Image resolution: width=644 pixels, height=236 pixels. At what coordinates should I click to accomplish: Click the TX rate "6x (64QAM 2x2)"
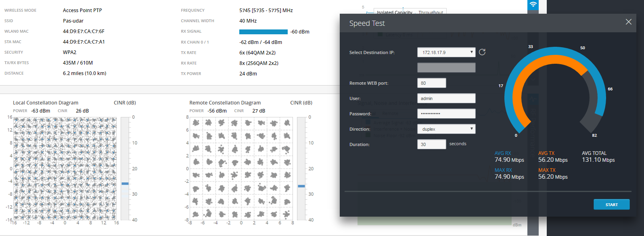click(x=257, y=53)
